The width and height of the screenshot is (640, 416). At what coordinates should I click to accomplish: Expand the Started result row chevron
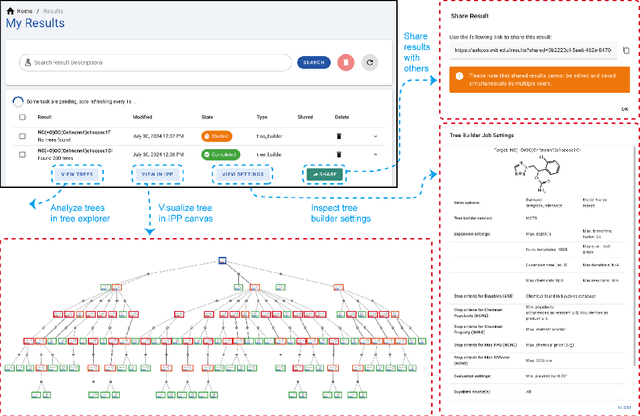[375, 135]
